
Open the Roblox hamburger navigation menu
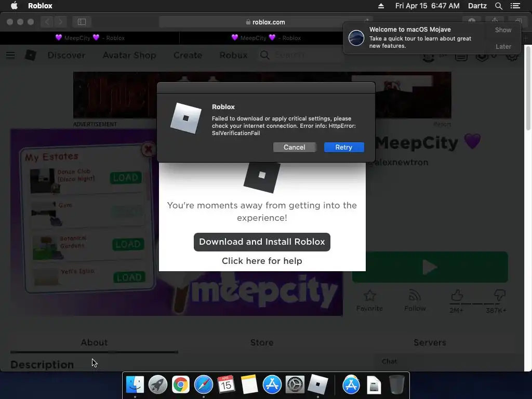(10, 55)
